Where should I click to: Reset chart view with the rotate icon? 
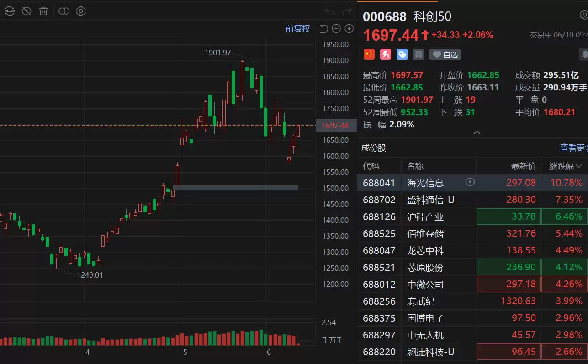323,29
